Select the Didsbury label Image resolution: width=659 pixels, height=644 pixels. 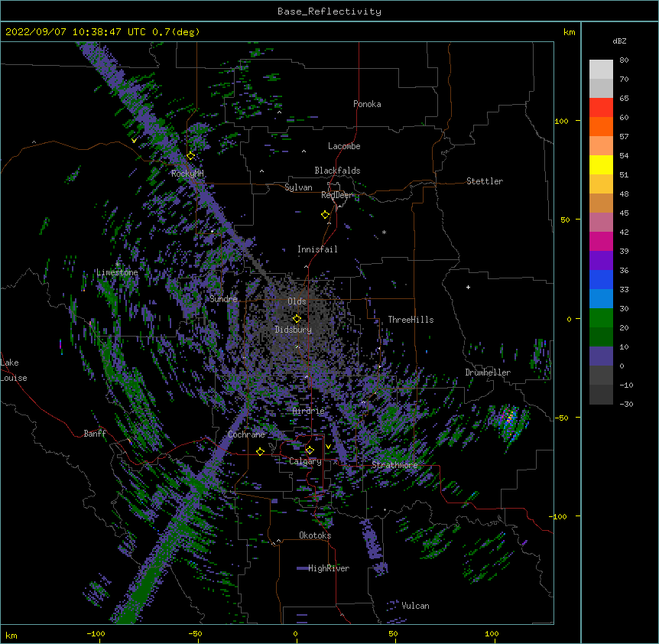click(x=294, y=330)
